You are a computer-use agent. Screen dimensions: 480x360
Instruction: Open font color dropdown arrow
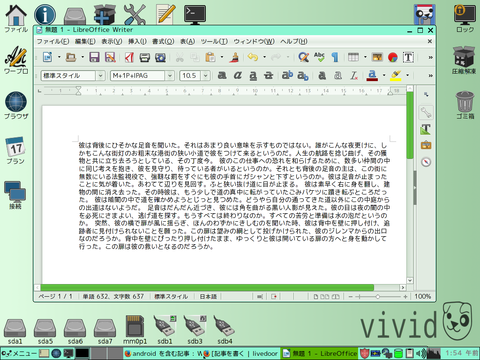[x=384, y=76]
